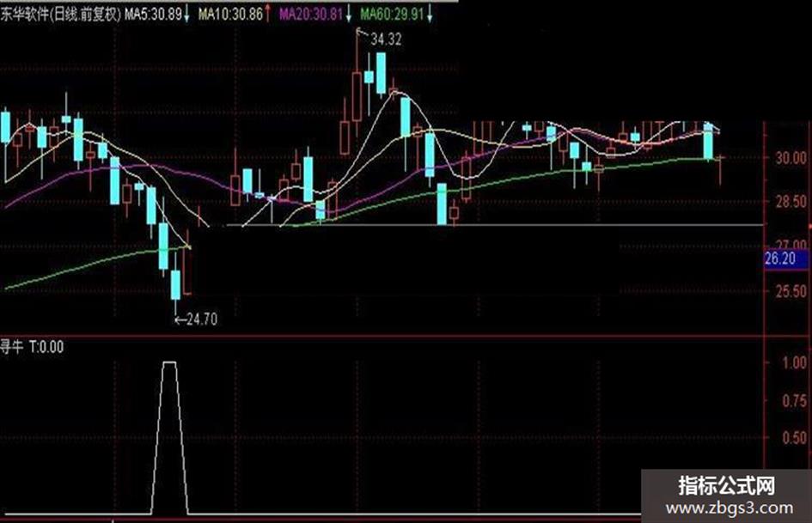812x523 pixels.
Task: Select the MA10:30.86 indicator label
Action: [230, 14]
